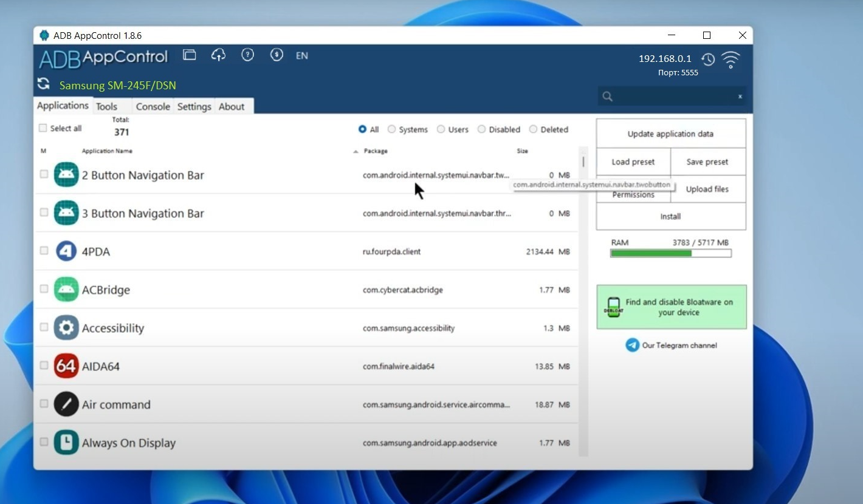This screenshot has width=863, height=504.
Task: Tick the checkbox for ACBridge
Action: point(44,289)
